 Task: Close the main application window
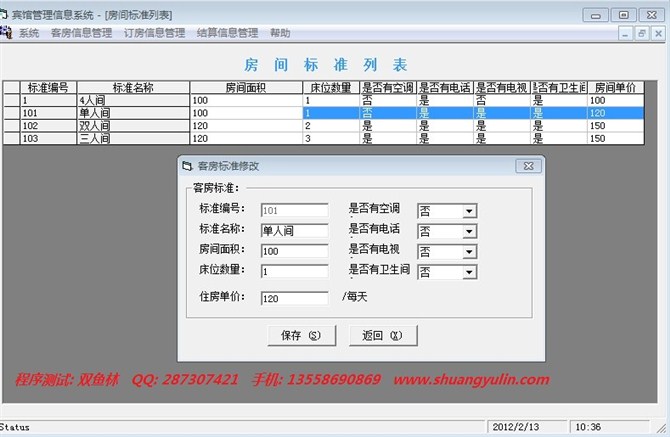[652, 15]
